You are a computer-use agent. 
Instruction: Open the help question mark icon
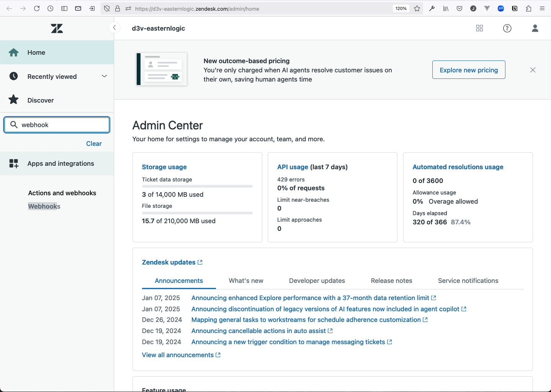(x=507, y=28)
